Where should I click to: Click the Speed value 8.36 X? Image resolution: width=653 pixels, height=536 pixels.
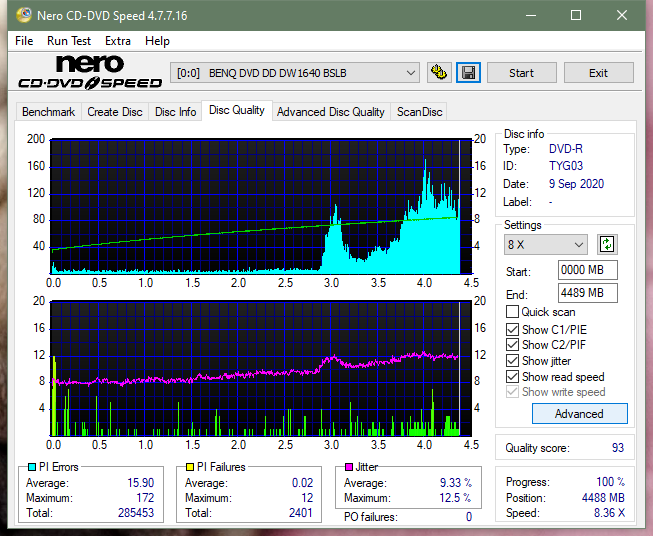point(609,513)
